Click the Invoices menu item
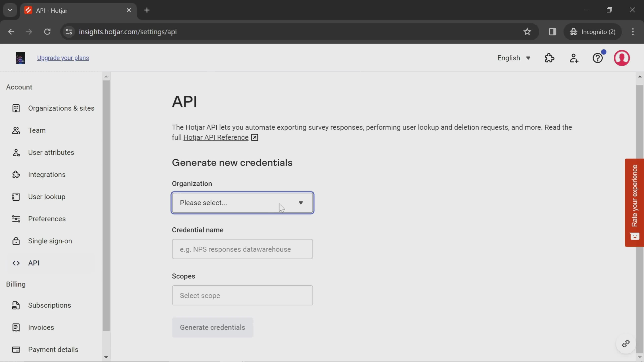 pyautogui.click(x=41, y=327)
